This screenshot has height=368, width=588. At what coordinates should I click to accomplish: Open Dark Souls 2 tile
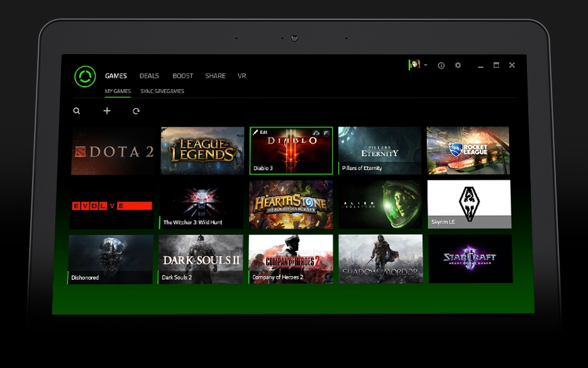[201, 259]
